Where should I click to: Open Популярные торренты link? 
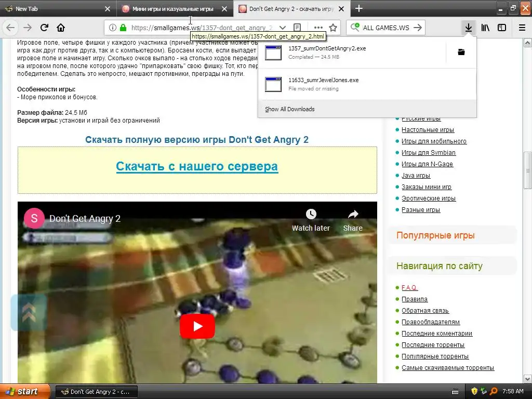point(435,356)
